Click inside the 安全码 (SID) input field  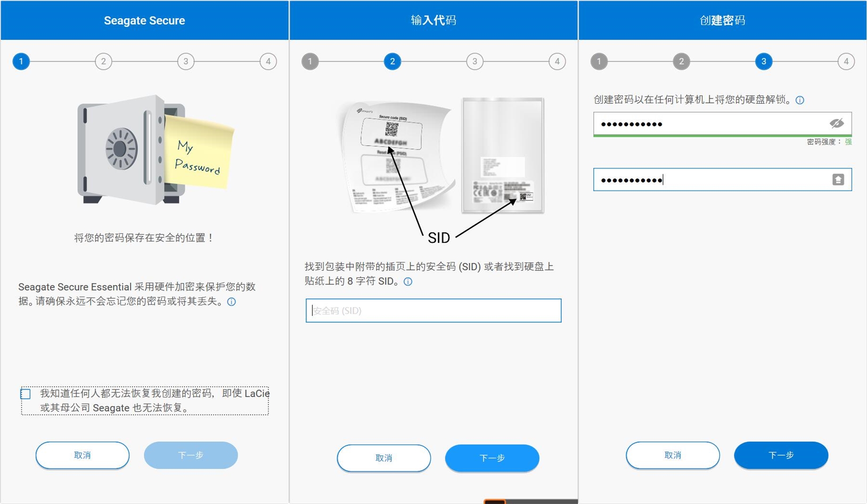pos(433,310)
